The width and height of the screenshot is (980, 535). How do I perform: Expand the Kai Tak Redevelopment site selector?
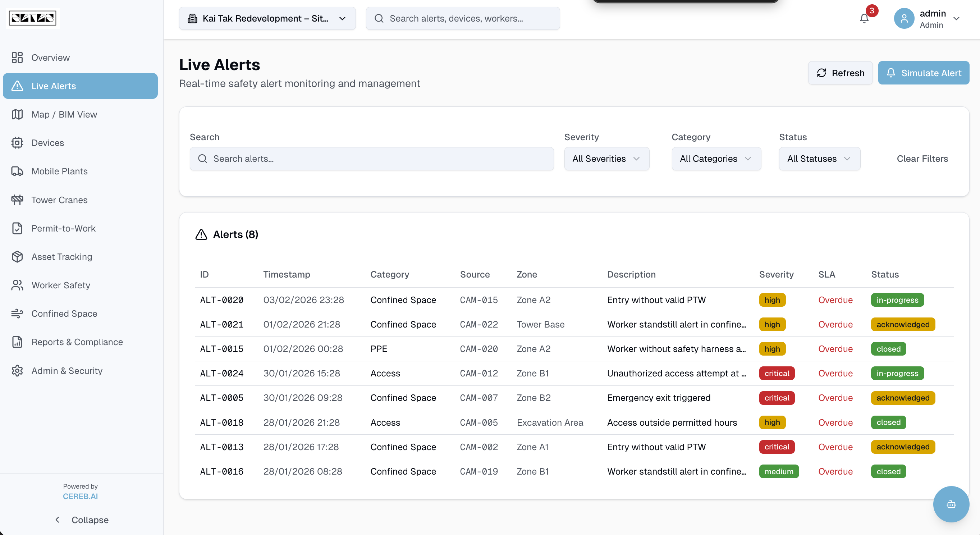(267, 18)
